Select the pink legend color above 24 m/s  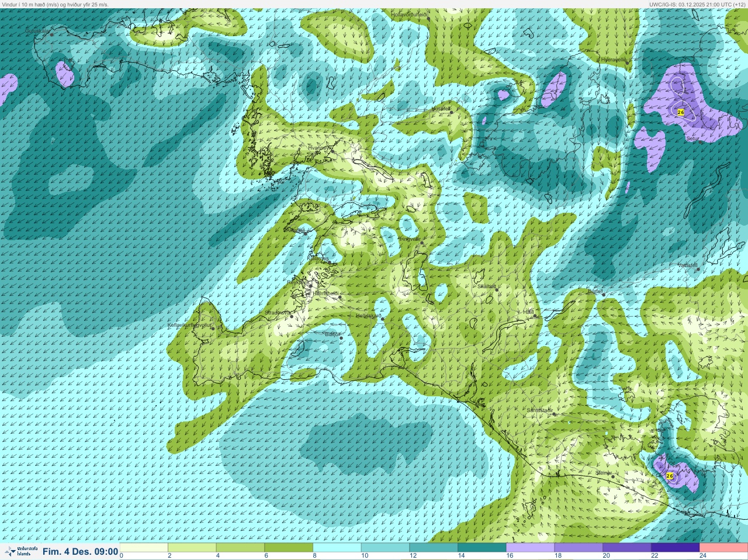pyautogui.click(x=723, y=548)
